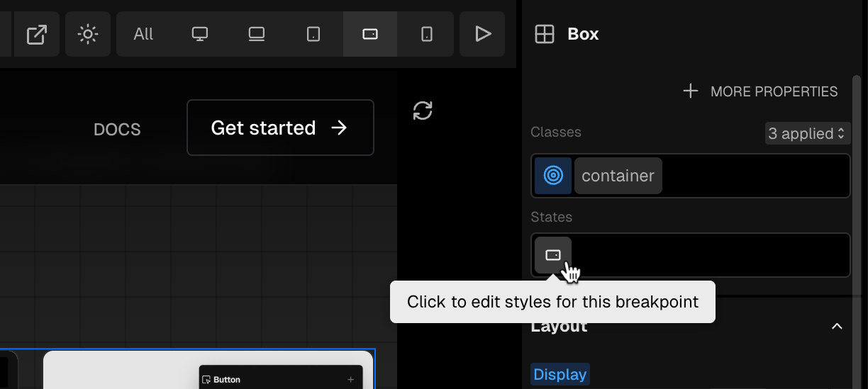Click the breakpoint state icon under States
Viewport: 868px width, 389px height.
click(553, 255)
